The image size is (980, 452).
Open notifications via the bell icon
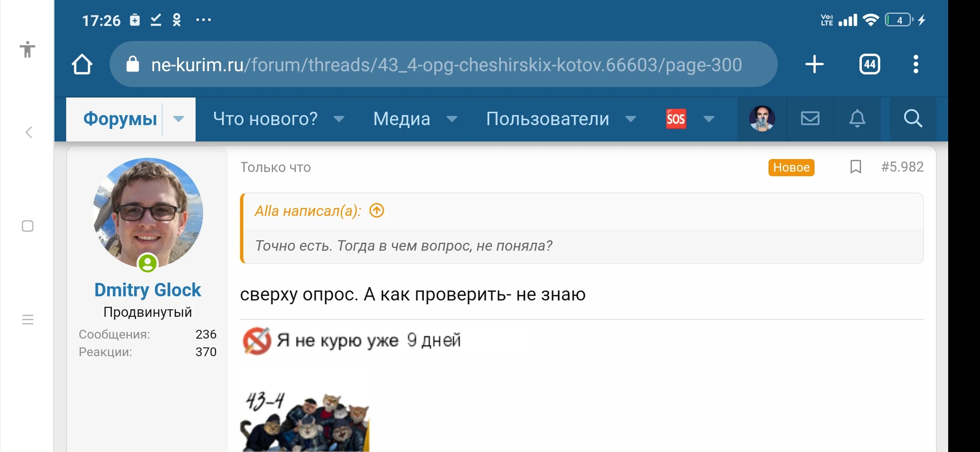(x=857, y=119)
